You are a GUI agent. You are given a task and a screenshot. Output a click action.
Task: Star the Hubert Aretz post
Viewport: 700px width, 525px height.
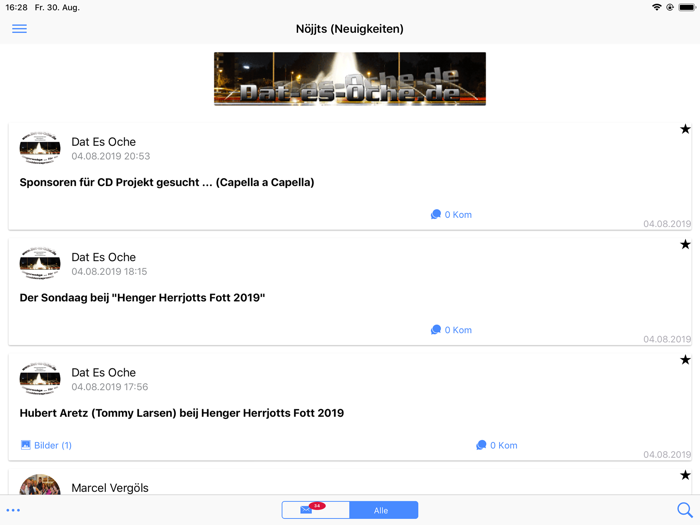[x=685, y=360]
